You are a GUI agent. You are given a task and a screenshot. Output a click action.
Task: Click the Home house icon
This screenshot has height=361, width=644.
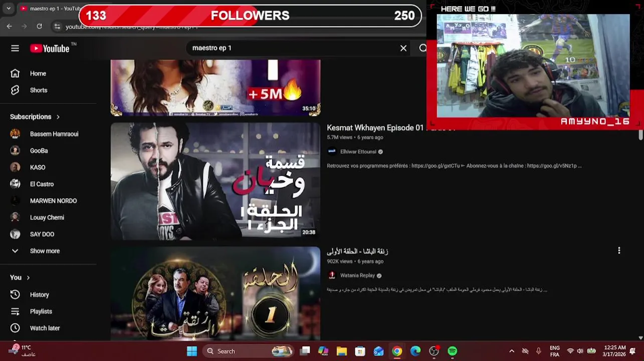coord(15,73)
